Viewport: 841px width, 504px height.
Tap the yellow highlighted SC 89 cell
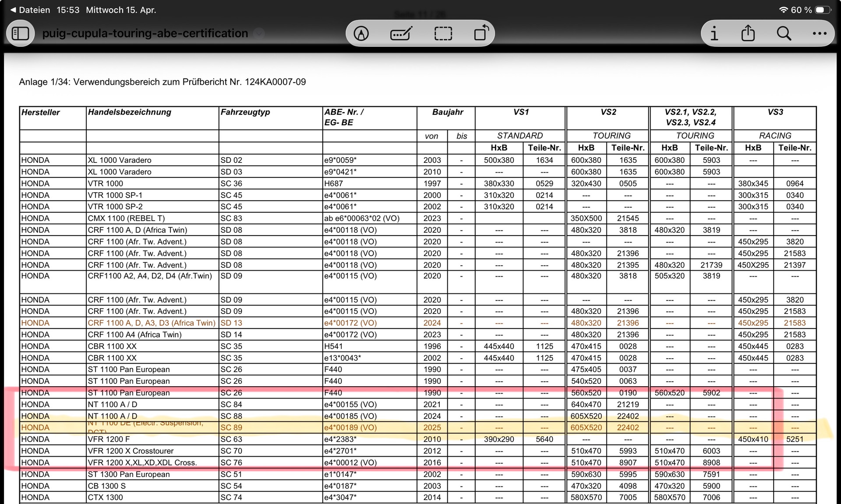231,427
